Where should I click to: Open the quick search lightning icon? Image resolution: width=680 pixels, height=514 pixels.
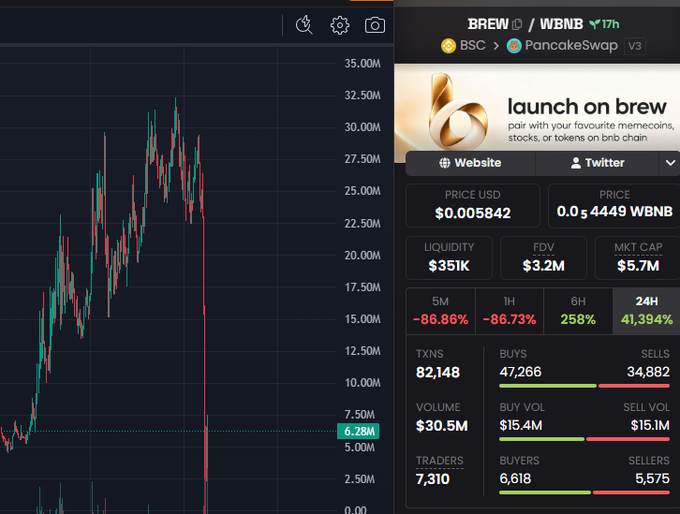pos(304,25)
